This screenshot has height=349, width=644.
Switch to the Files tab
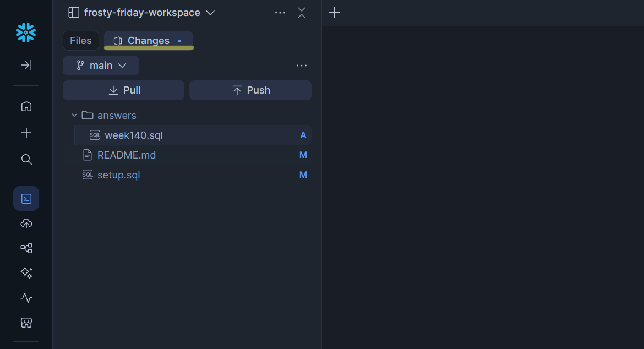[x=80, y=40]
